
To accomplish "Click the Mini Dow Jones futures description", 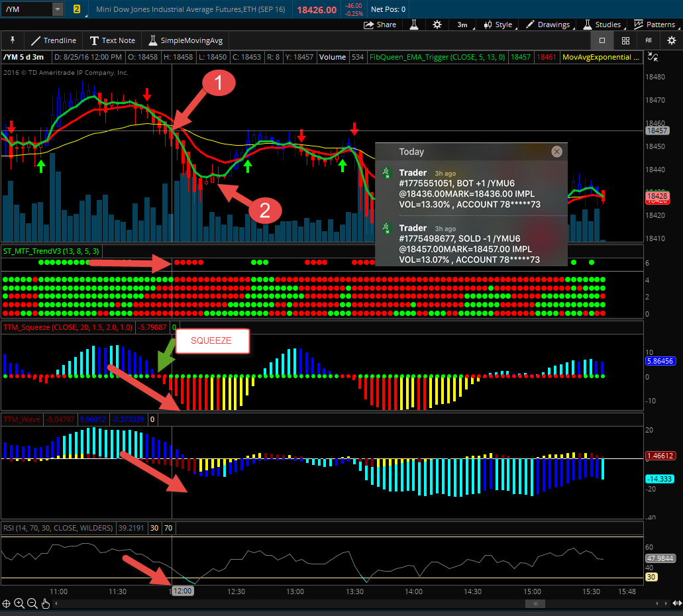I will point(190,9).
